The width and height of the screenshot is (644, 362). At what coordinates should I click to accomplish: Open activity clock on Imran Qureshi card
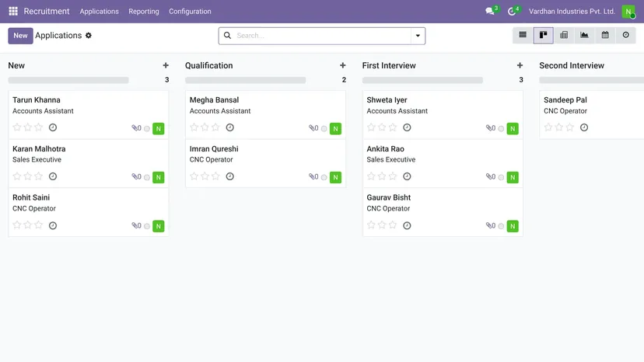(229, 176)
